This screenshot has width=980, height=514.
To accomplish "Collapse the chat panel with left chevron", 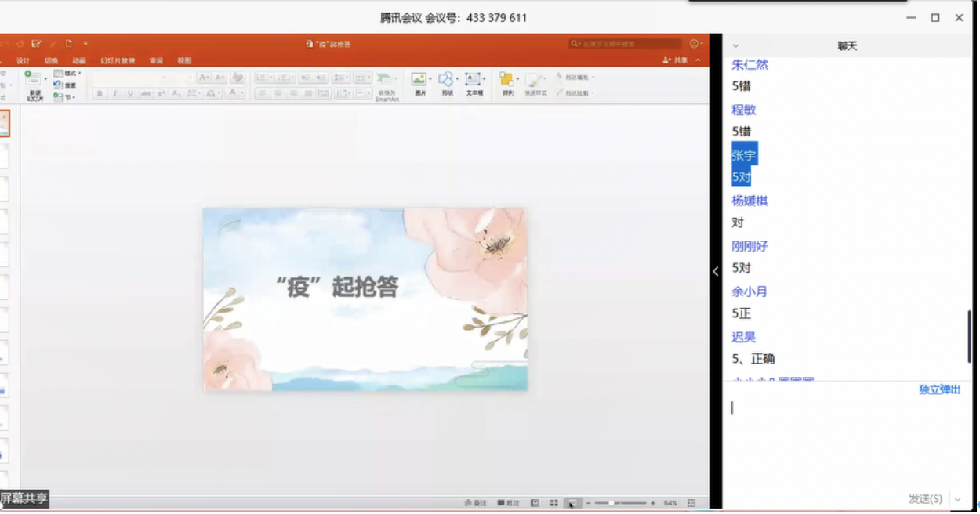I will [715, 271].
